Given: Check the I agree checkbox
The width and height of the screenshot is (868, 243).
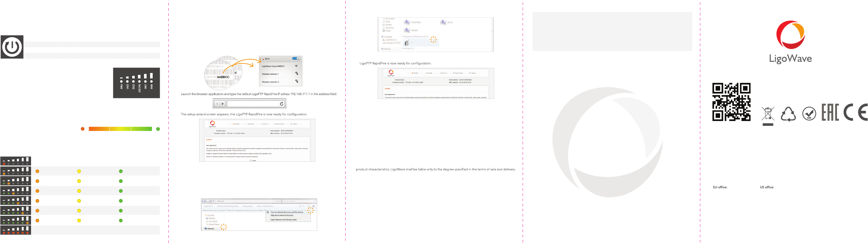Looking at the screenshot, I should coord(250,160).
